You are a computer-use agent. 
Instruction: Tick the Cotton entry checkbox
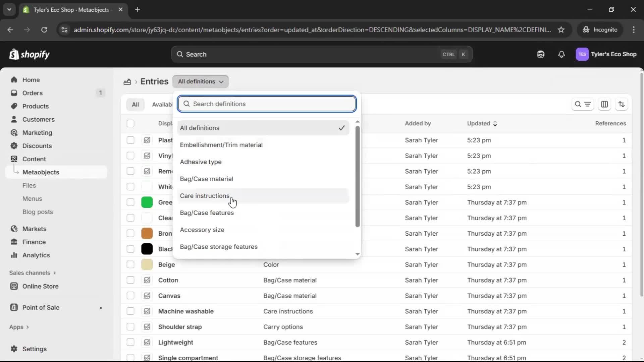[130, 280]
